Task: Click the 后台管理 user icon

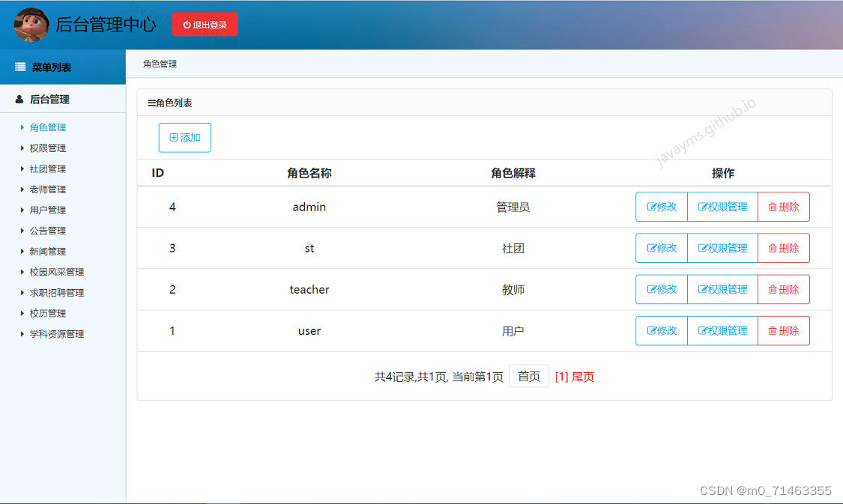Action: [x=19, y=100]
